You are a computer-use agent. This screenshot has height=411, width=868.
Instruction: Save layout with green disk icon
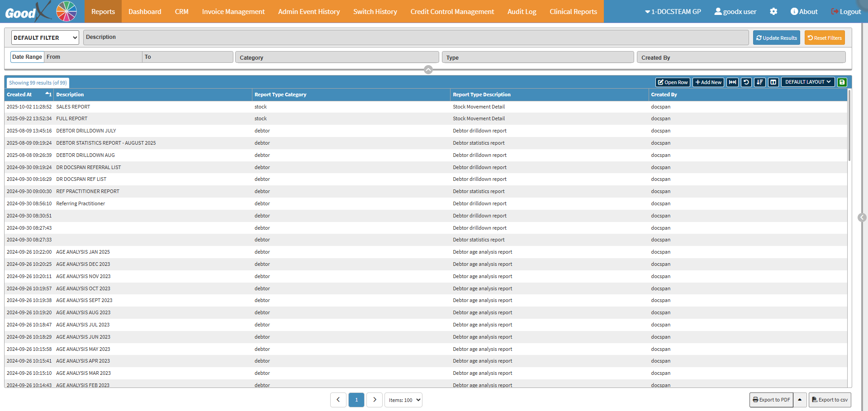coord(842,82)
